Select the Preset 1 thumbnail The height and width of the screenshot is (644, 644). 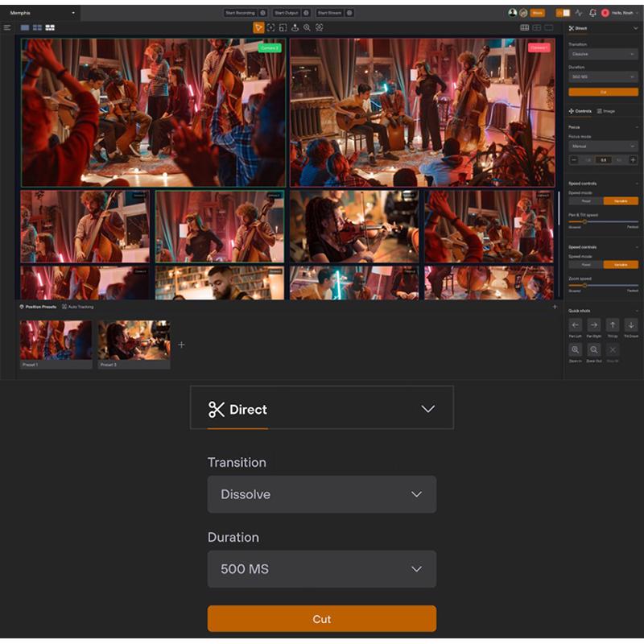(x=56, y=345)
